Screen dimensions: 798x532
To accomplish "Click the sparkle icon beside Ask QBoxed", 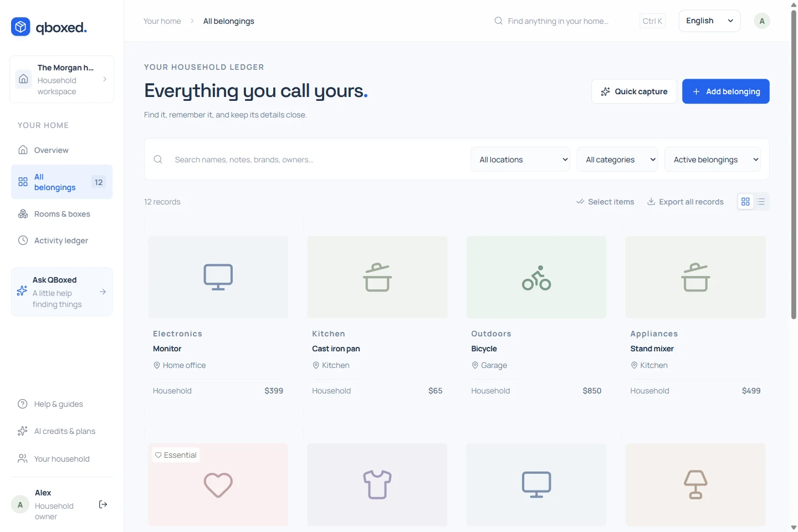I will tap(22, 291).
